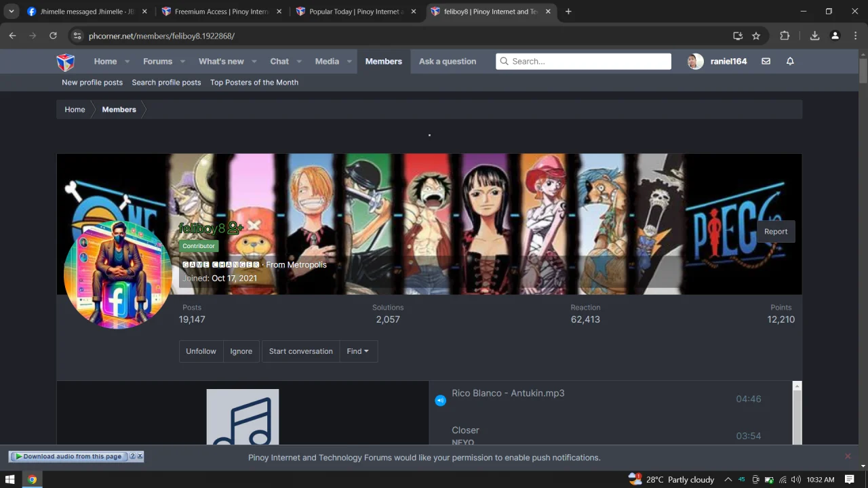
Task: Click the browser address bar URL
Action: (x=161, y=36)
